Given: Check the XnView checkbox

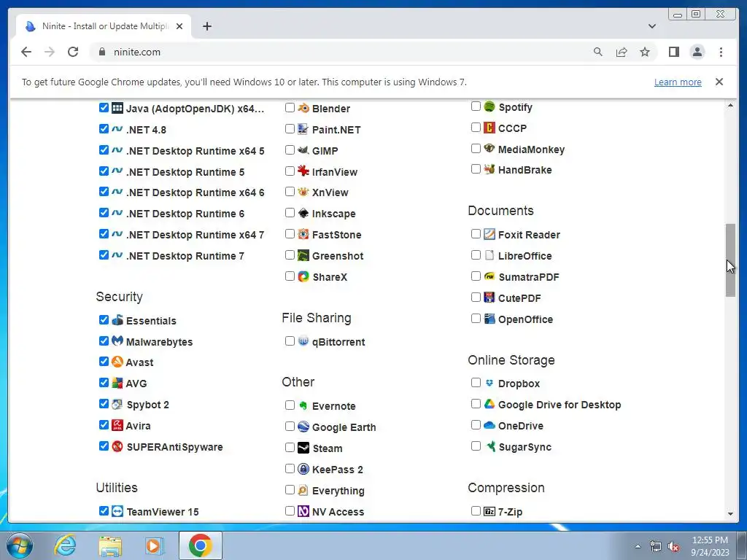Looking at the screenshot, I should [290, 192].
